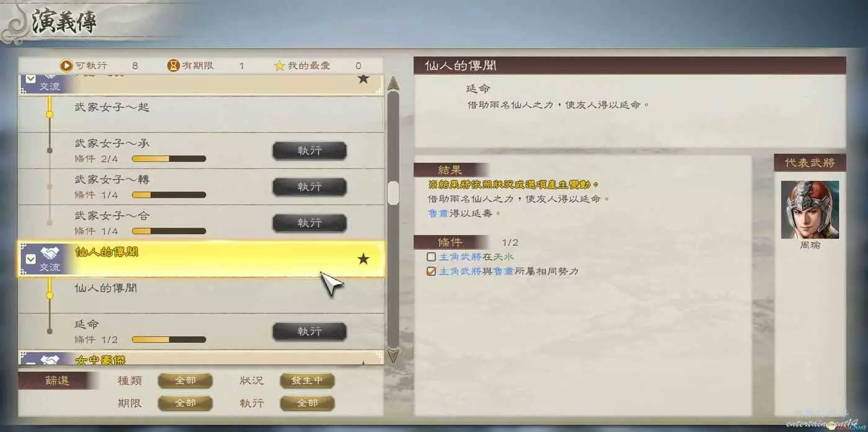Viewport: 868px width, 432px height.
Task: Click the handshake 交流 icon on 仙人的傳聞
Action: (x=50, y=253)
